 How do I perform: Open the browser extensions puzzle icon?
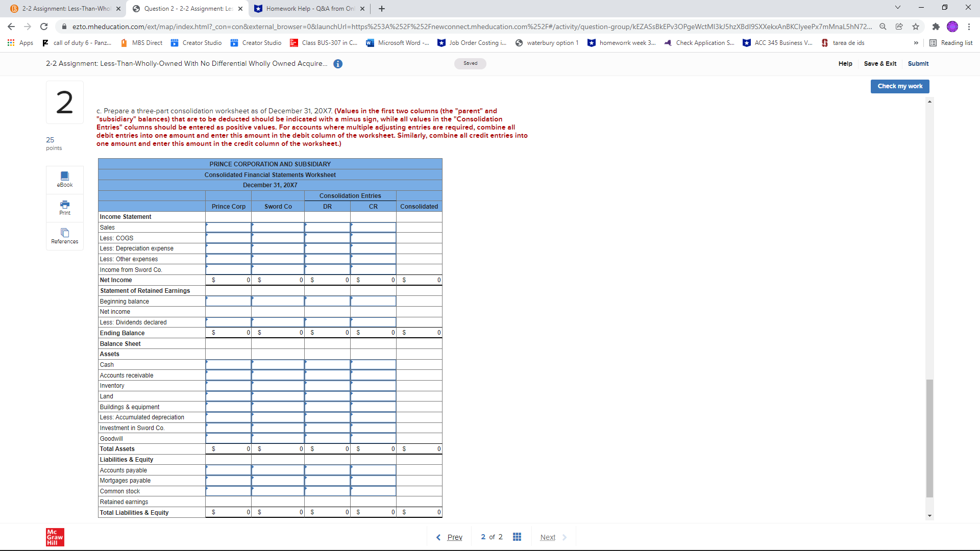[936, 27]
